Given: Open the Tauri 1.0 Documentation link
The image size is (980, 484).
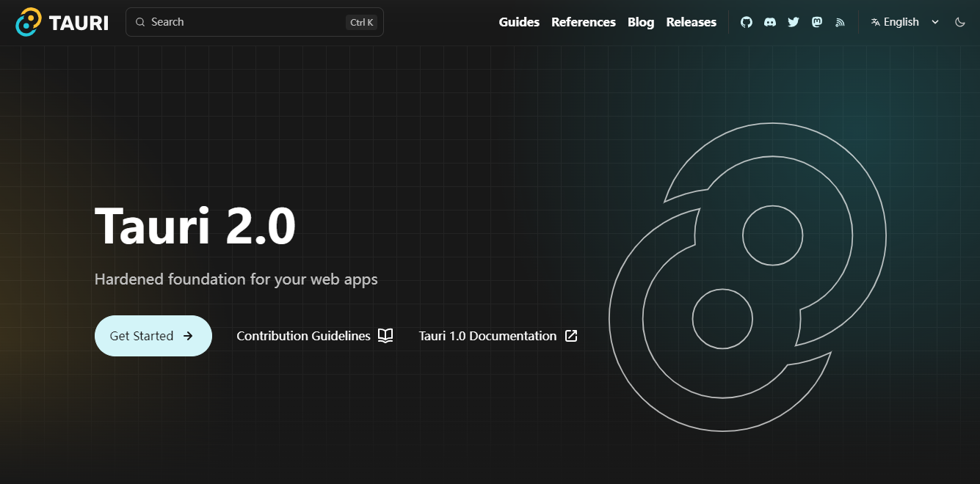Looking at the screenshot, I should click(x=487, y=336).
